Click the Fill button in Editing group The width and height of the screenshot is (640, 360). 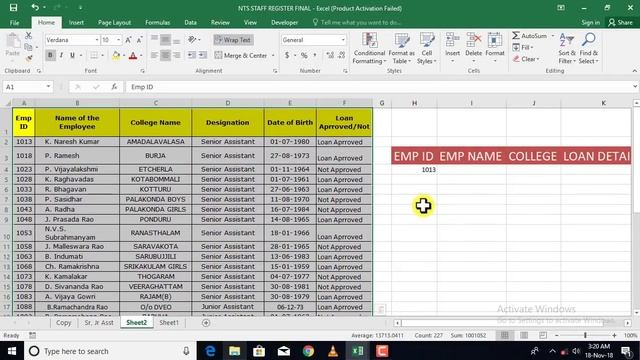(523, 47)
